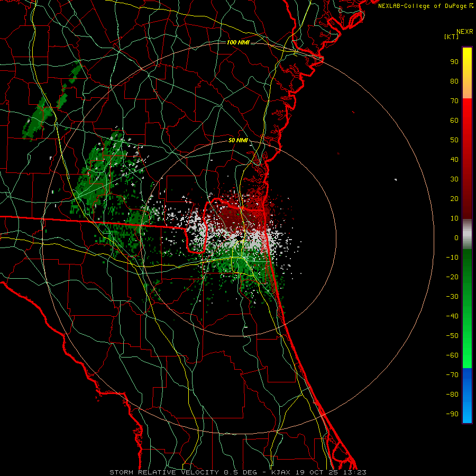This screenshot has width=476, height=476.
Task: Click the 30 value on the velocity scale
Action: 454,179
